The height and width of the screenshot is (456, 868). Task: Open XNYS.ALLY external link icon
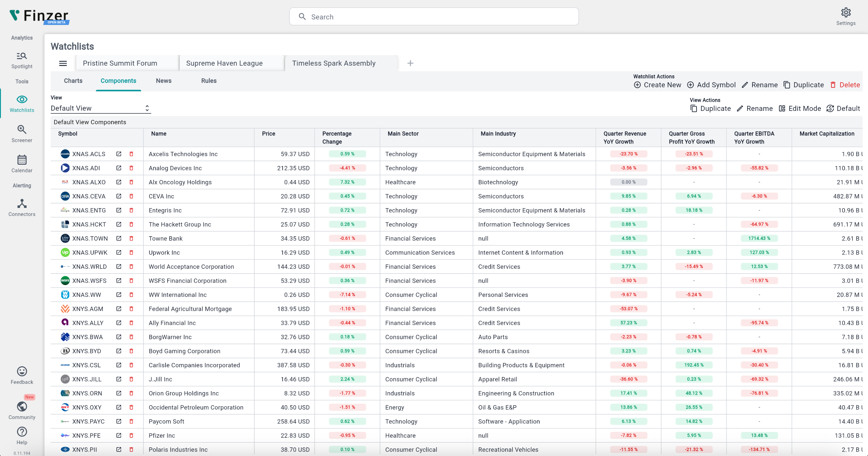119,323
